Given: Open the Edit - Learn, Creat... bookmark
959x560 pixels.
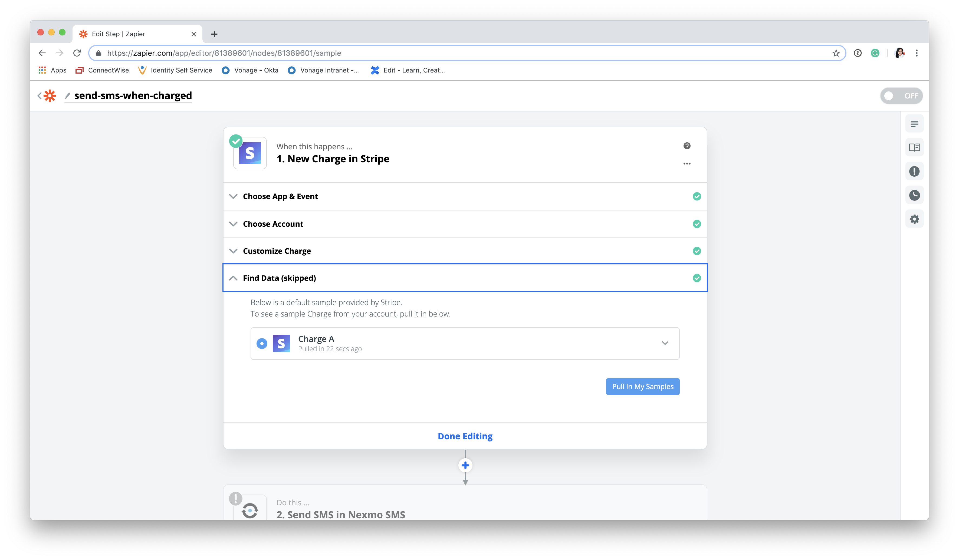Looking at the screenshot, I should tap(408, 70).
